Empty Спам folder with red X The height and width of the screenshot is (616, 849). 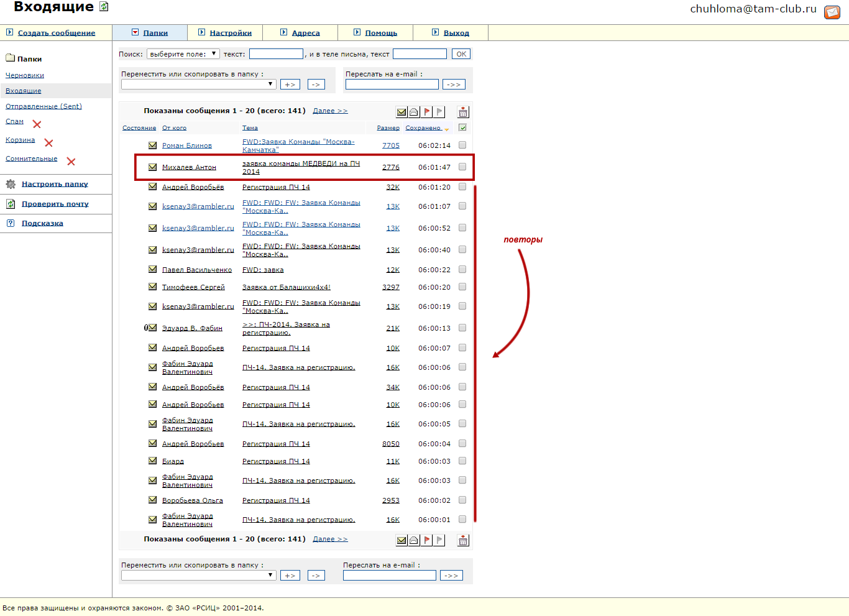coord(37,124)
